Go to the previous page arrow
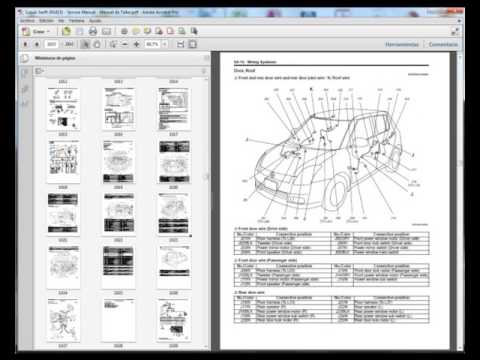The image size is (480, 360). click(x=25, y=44)
